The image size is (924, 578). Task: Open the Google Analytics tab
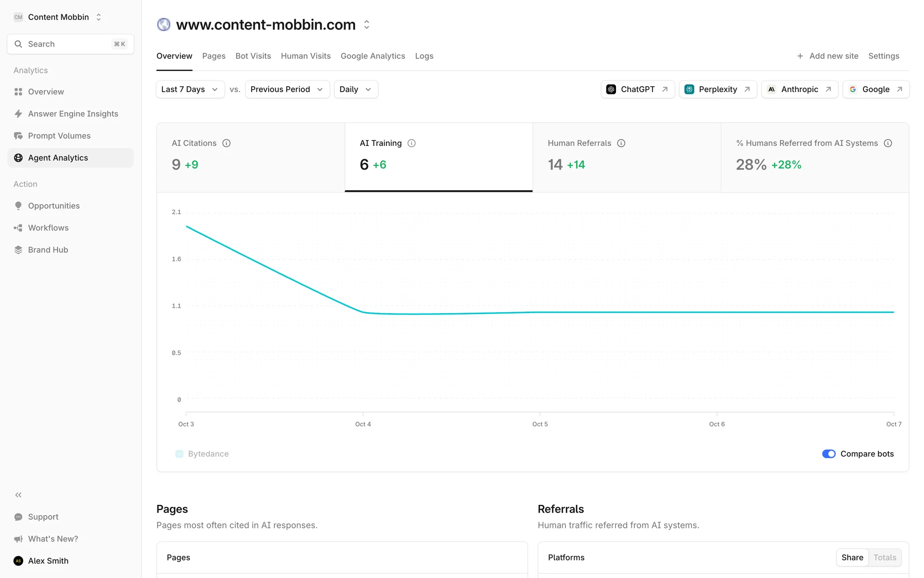click(372, 56)
